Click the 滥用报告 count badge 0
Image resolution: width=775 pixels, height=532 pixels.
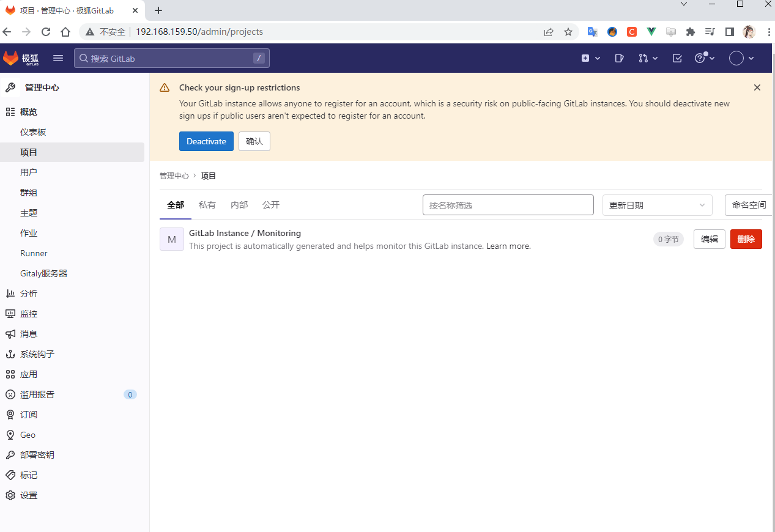pyautogui.click(x=130, y=394)
